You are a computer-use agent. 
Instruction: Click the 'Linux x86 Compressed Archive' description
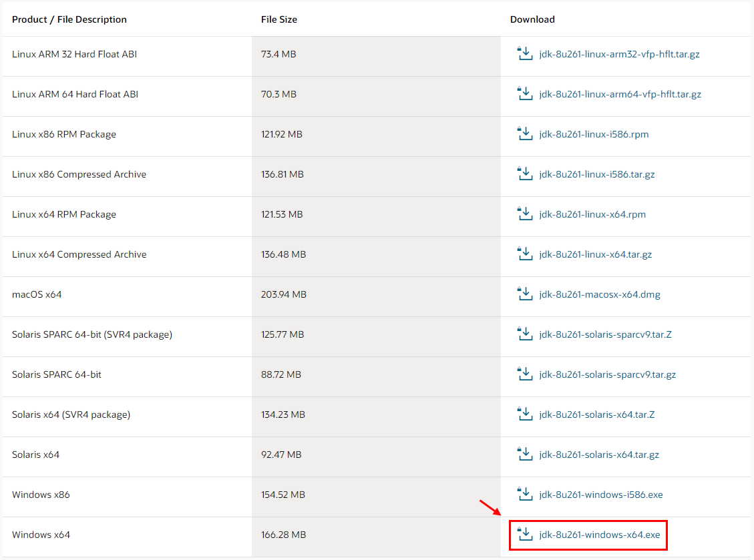(79, 174)
